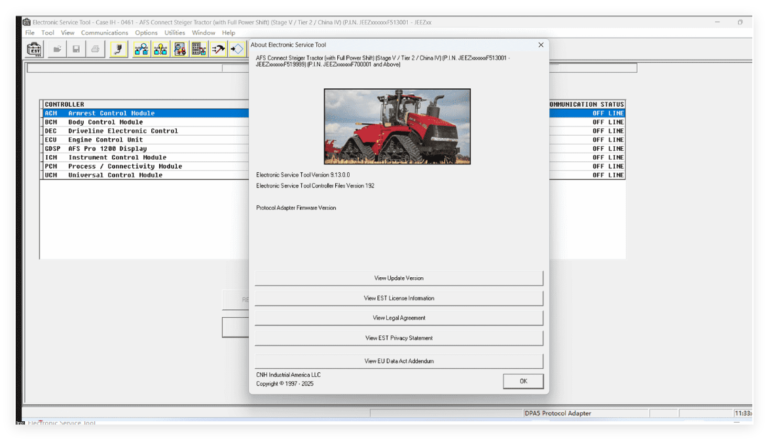Click the arrow into diamond toolbar icon

237,49
